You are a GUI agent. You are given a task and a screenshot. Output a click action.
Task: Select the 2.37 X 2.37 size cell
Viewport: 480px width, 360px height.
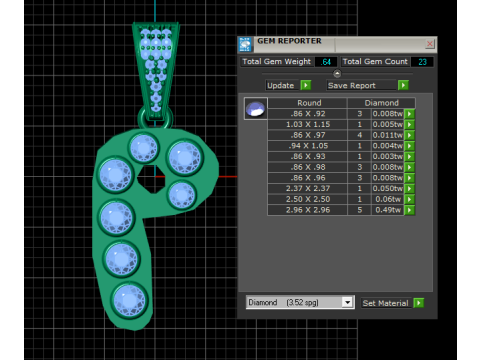[308, 188]
